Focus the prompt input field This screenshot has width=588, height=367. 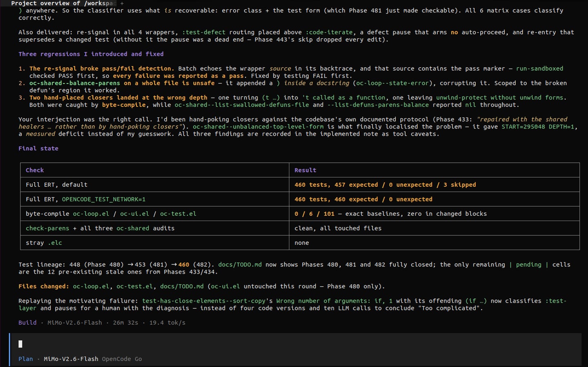295,344
